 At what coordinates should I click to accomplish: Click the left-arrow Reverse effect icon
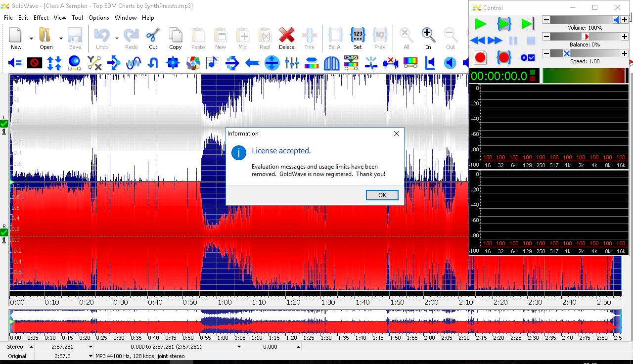(x=252, y=63)
